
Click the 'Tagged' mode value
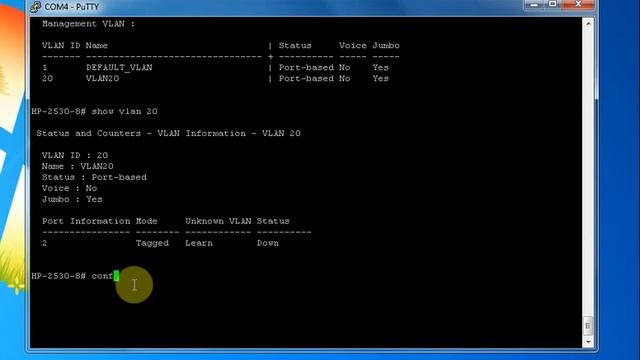click(x=152, y=243)
